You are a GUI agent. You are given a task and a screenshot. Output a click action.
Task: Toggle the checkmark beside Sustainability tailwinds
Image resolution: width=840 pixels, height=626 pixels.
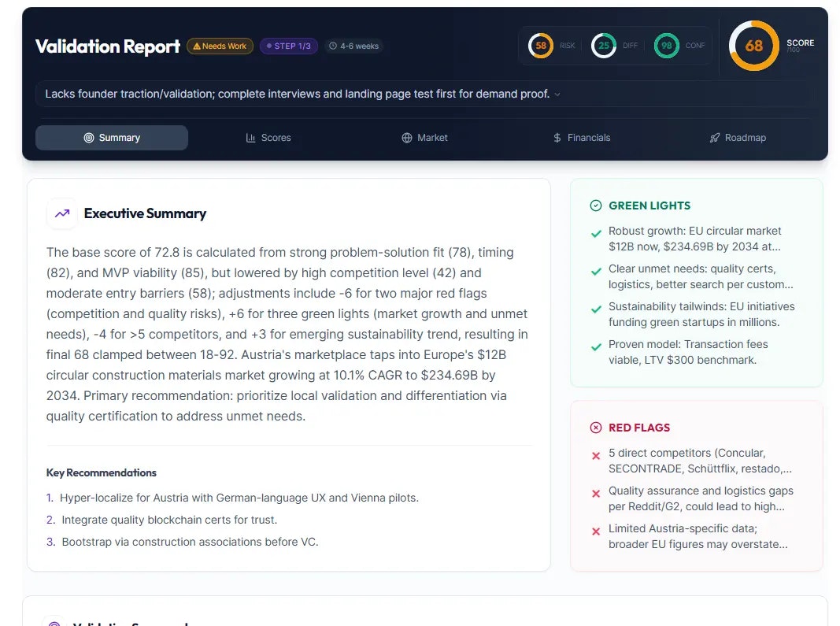point(595,309)
